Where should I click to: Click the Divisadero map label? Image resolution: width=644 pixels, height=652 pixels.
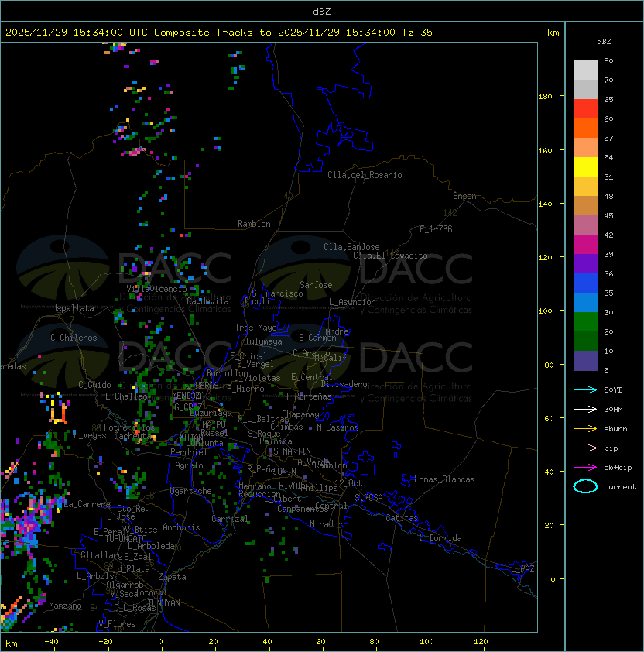[344, 384]
